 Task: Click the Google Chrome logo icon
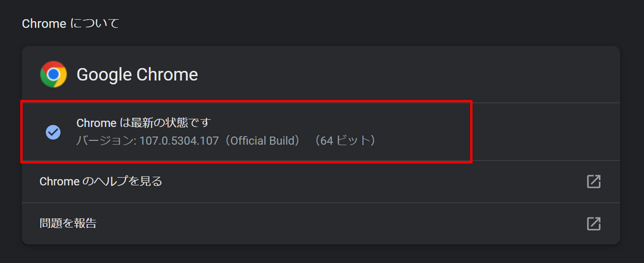54,74
